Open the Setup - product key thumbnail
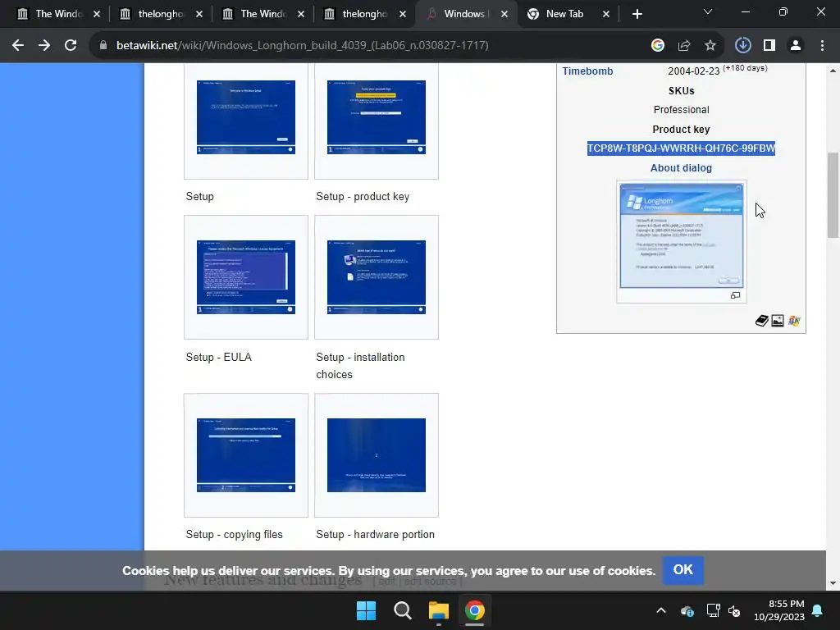The image size is (840, 630). point(376,117)
